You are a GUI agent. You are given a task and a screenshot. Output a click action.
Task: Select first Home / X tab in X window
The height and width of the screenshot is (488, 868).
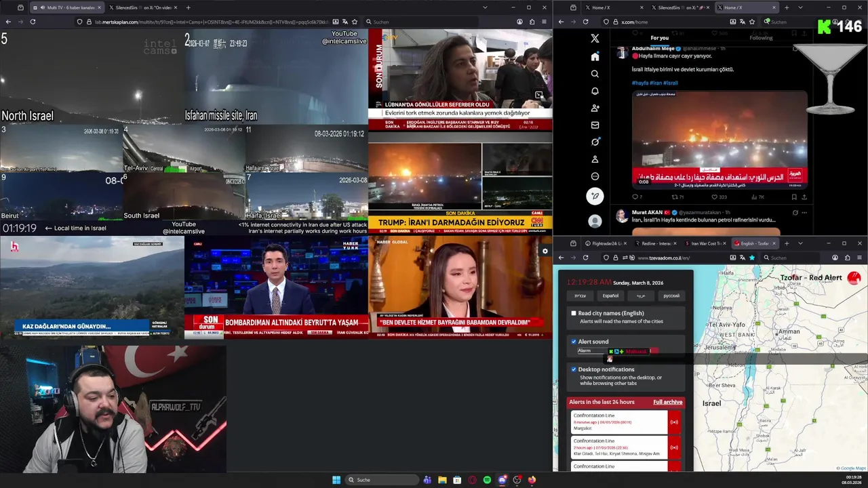pos(614,7)
